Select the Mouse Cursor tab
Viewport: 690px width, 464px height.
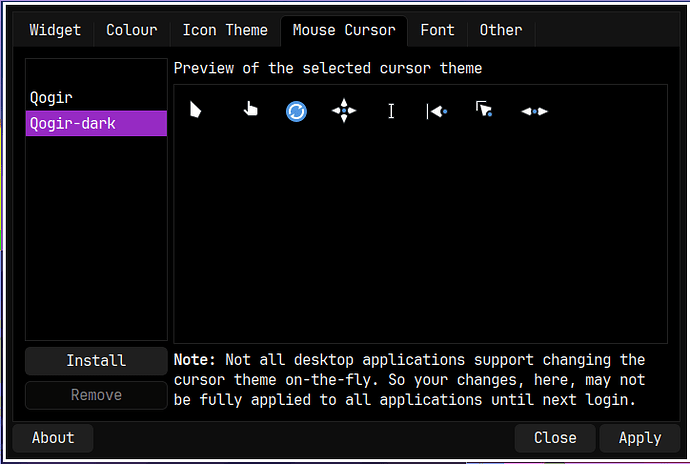[x=344, y=30]
